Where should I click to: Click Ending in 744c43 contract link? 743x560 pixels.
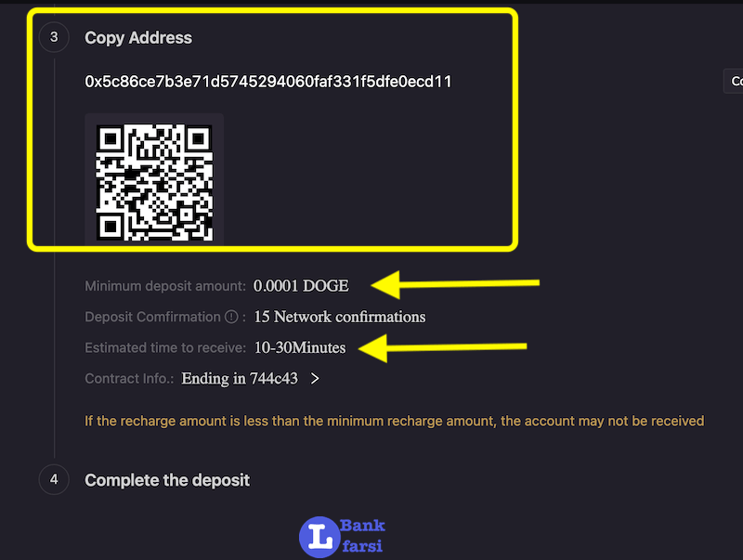pyautogui.click(x=240, y=379)
